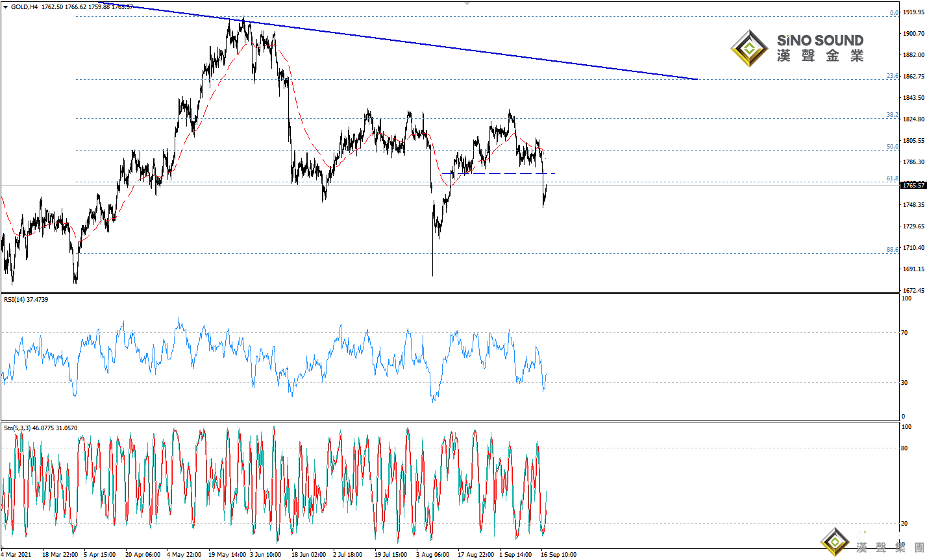Click the current price tag 1765.57
The height and width of the screenshot is (560, 927).
(913, 185)
